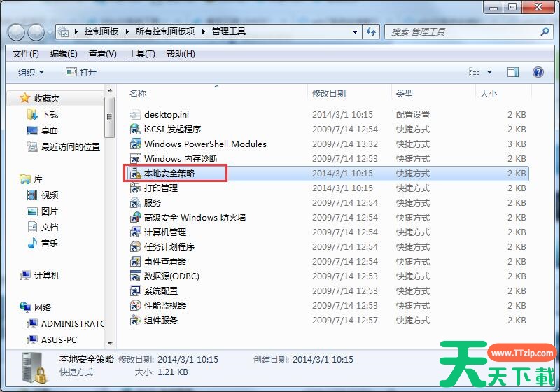Viewport: 560px width, 392px height.
Task: Expand the address bar history dropdown
Action: [355, 32]
